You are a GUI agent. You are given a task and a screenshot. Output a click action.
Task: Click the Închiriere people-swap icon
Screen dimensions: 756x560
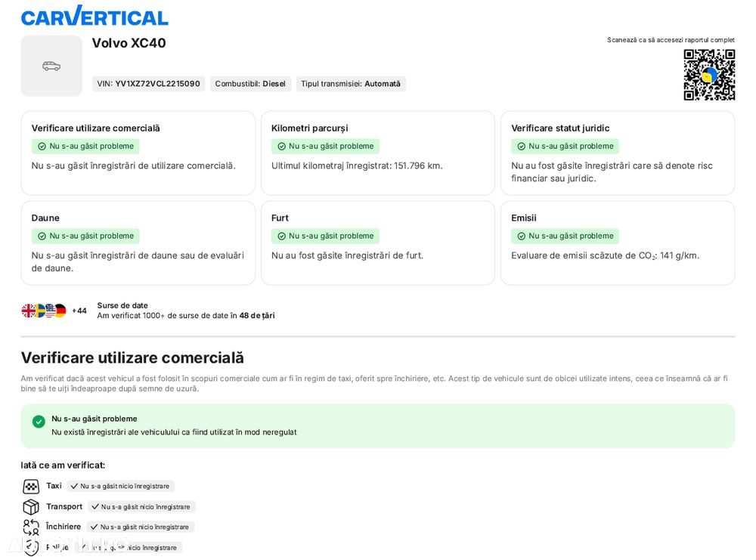click(31, 528)
